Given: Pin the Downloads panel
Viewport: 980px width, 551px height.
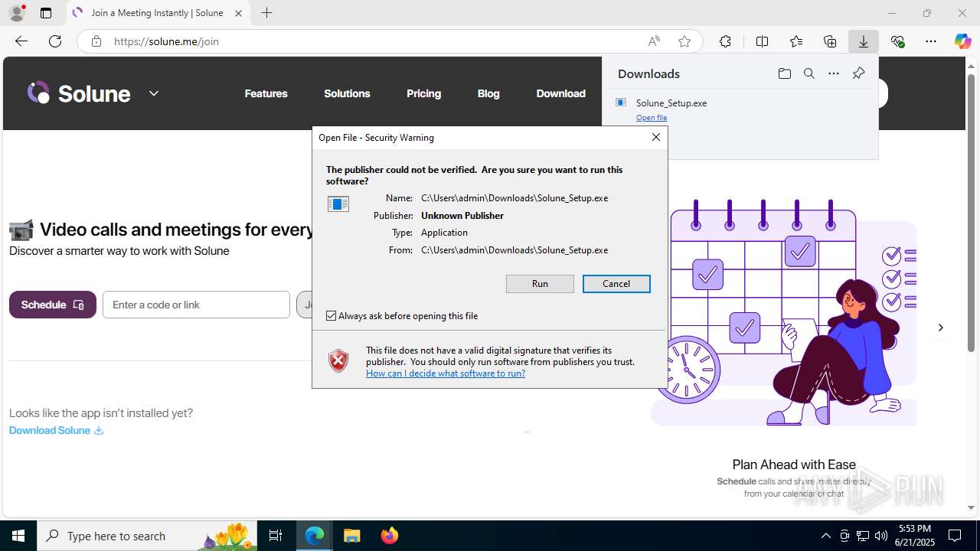Looking at the screenshot, I should (858, 73).
